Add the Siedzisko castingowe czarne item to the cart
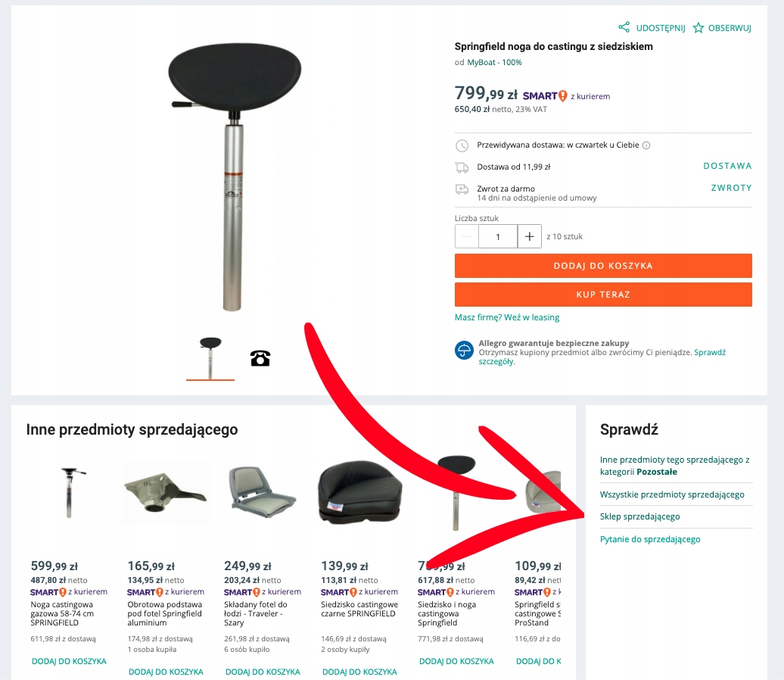Image resolution: width=784 pixels, height=680 pixels. (359, 672)
